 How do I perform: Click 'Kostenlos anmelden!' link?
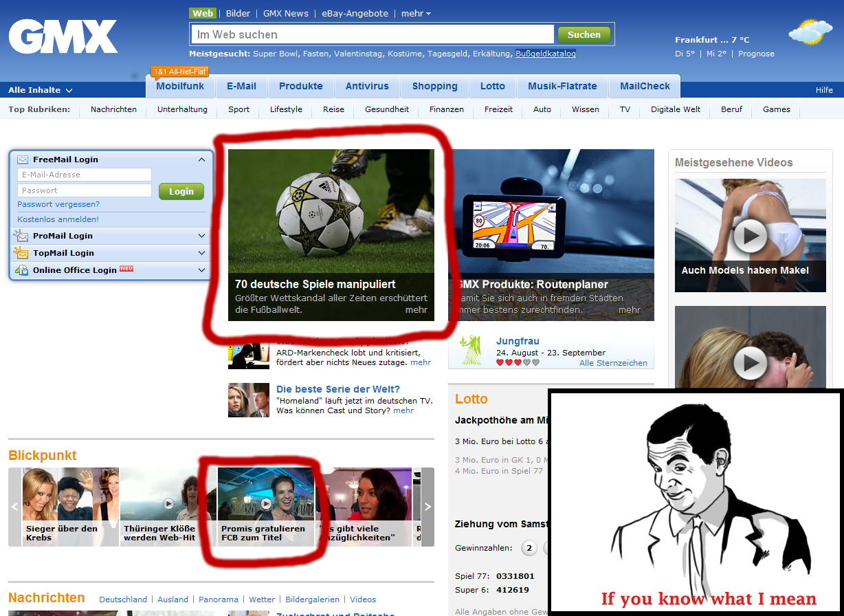coord(58,219)
